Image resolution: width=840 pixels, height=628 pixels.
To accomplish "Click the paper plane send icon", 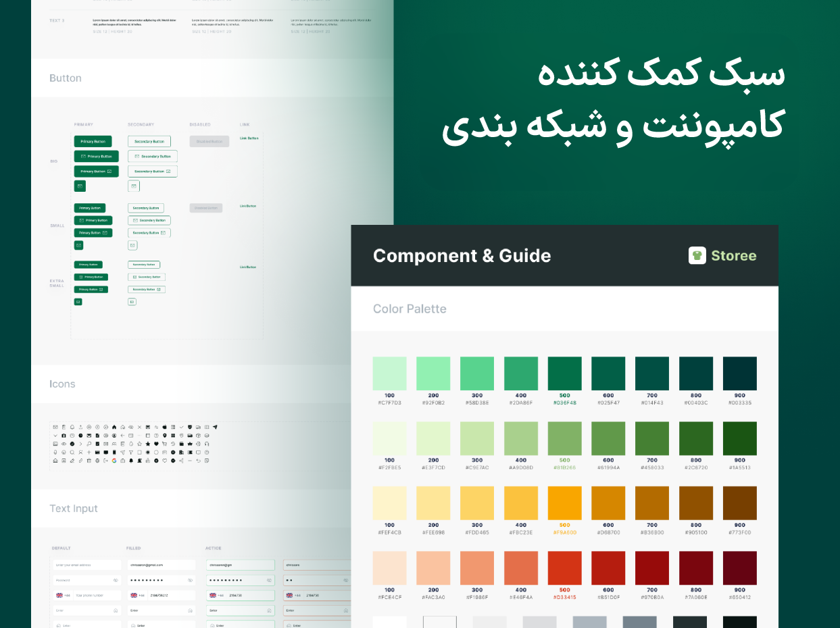I will [x=215, y=427].
